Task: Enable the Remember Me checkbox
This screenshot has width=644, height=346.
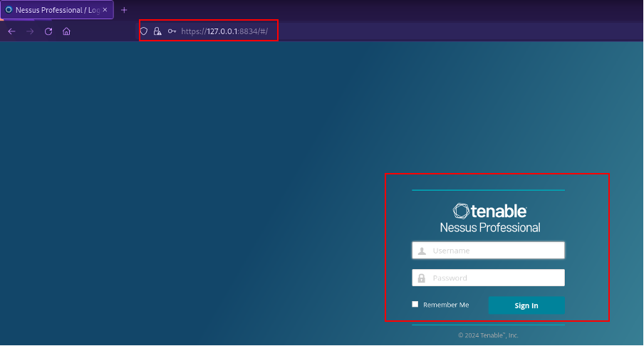Action: (415, 305)
